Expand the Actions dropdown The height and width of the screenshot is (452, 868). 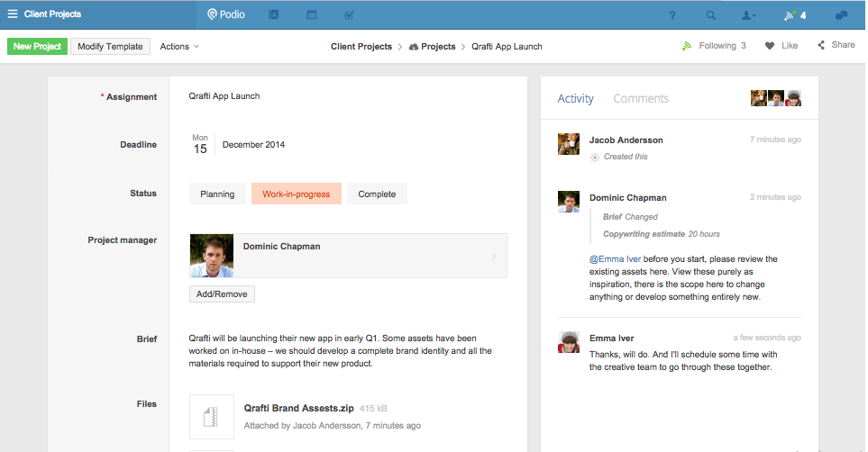(179, 47)
